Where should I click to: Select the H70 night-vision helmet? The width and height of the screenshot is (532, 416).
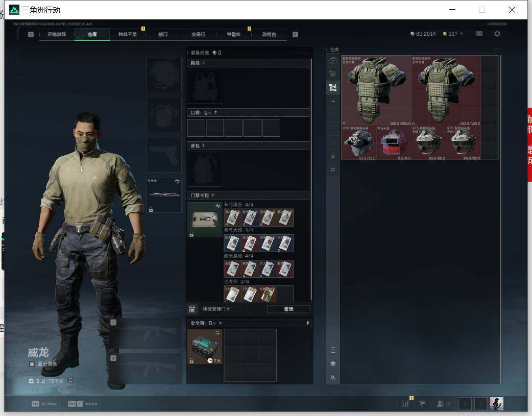point(358,142)
